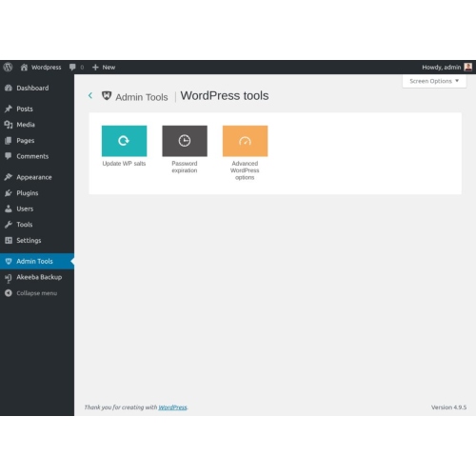
Task: Click the WordPress tools page heading
Action: 225,96
